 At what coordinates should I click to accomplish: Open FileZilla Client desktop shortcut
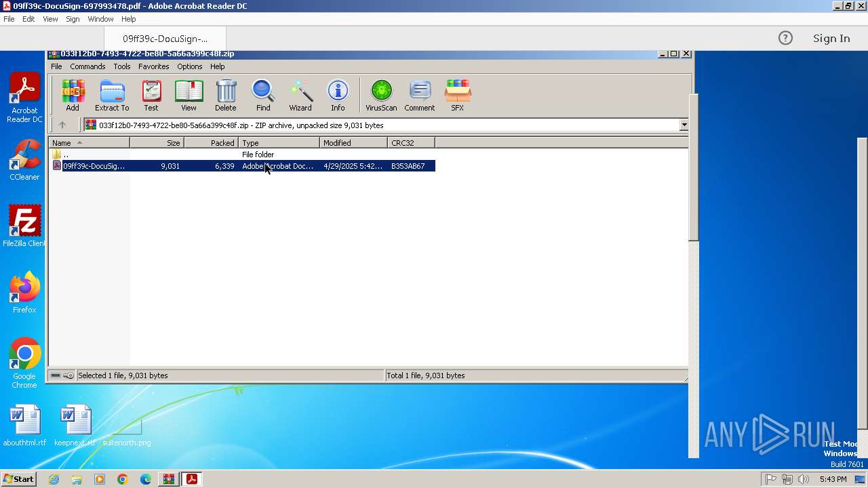[x=24, y=226]
